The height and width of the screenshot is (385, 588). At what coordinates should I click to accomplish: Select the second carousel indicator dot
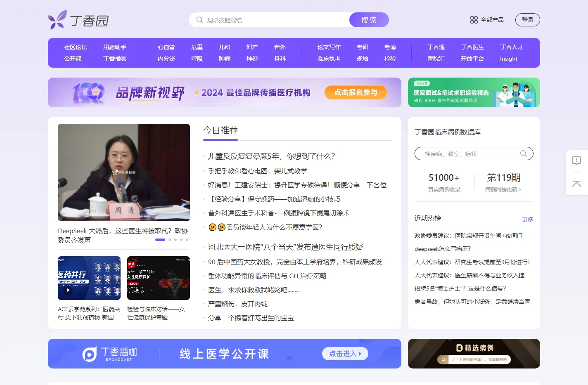(x=170, y=240)
